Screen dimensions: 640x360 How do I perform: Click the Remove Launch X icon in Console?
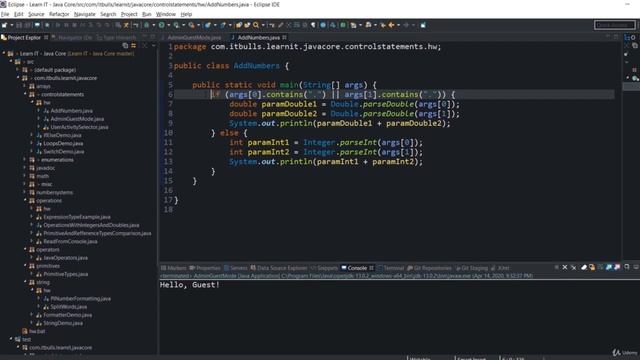(565, 267)
